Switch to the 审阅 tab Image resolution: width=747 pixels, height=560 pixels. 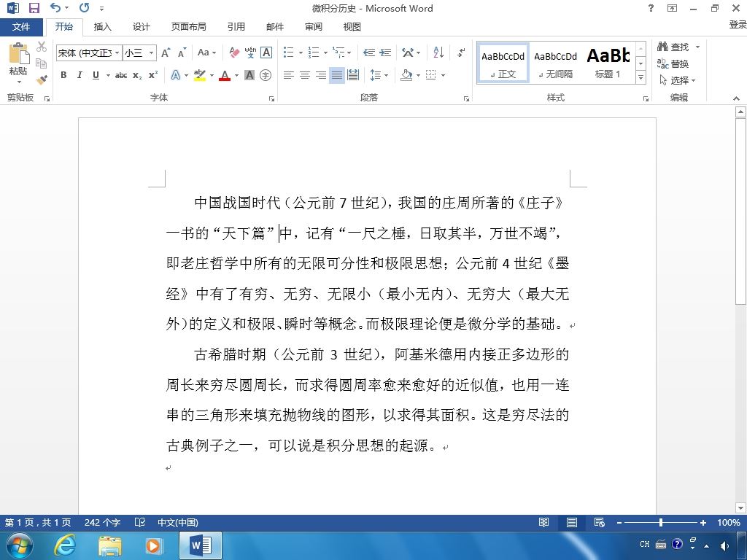click(x=314, y=27)
